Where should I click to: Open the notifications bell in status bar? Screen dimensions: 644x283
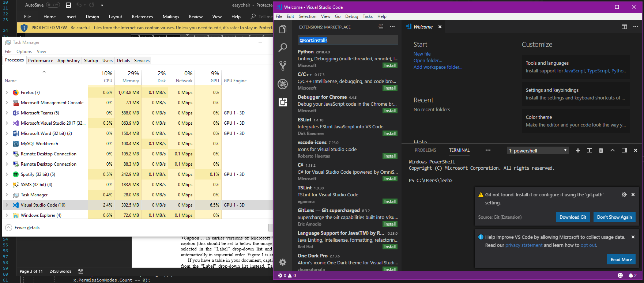[x=633, y=275]
